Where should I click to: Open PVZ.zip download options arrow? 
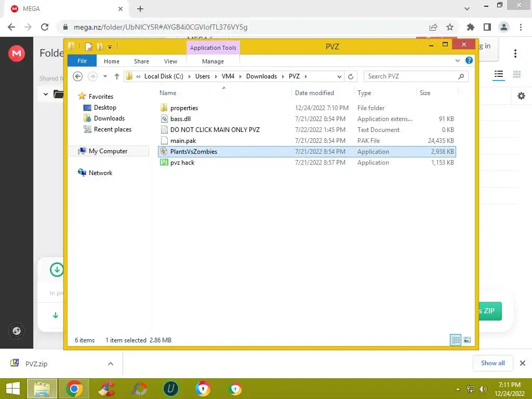[111, 364]
